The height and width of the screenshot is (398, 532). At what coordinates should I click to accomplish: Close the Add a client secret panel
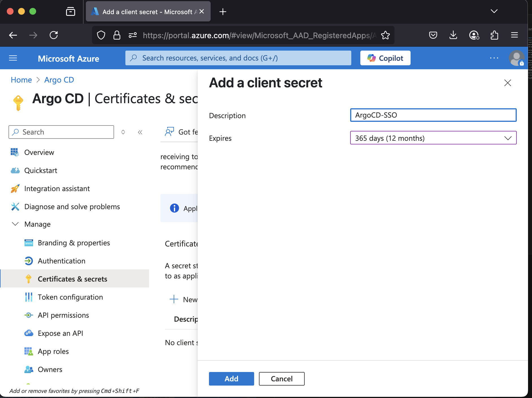click(x=507, y=83)
